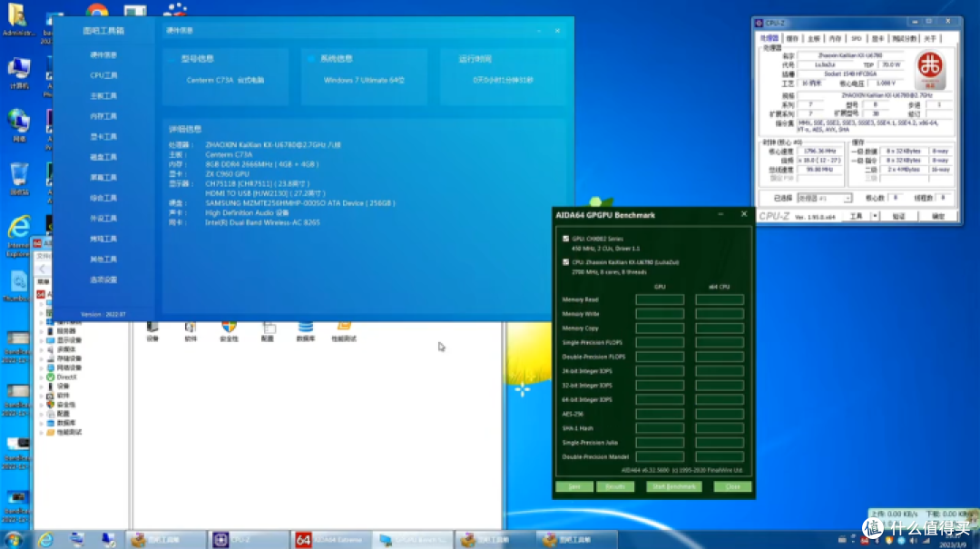
Task: Expand the 多媒体 tree node in AIDA64
Action: click(43, 349)
